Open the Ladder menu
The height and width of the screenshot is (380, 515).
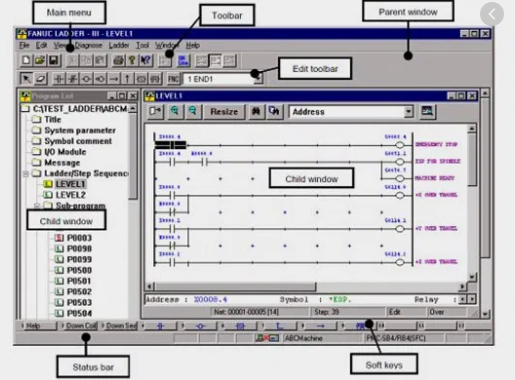tap(119, 45)
